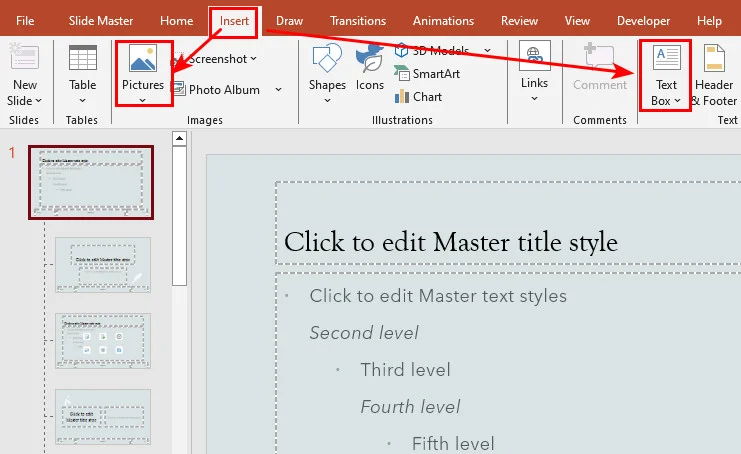The image size is (741, 454).
Task: Expand the New Slide dropdown arrow
Action: click(39, 101)
